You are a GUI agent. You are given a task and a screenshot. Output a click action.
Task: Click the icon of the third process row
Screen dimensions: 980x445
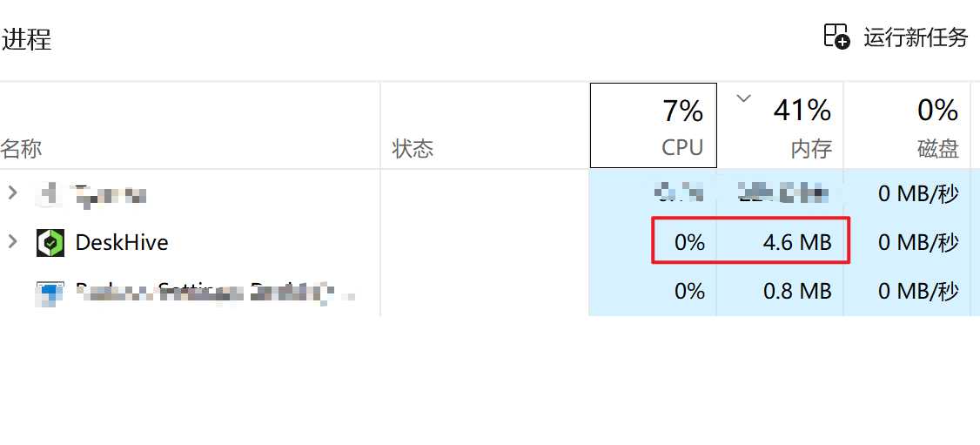coord(50,291)
